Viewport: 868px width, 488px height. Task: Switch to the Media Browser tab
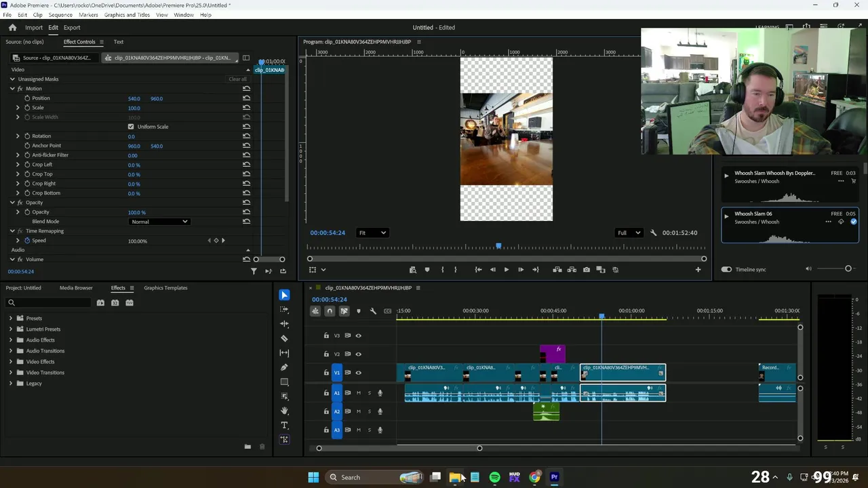(76, 288)
